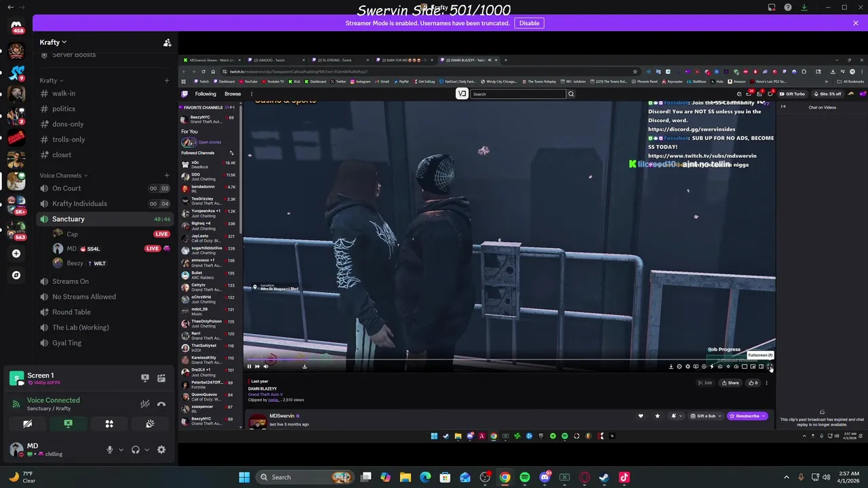Viewport: 868px width, 488px height.
Task: Open Discord user settings gear
Action: tap(161, 449)
